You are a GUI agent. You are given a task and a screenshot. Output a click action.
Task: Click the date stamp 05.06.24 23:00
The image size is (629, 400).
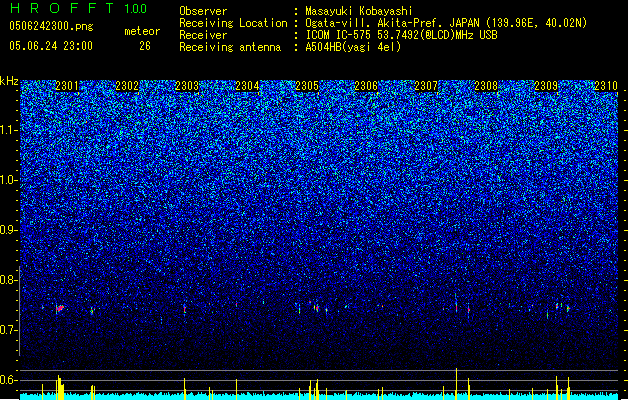(51, 46)
